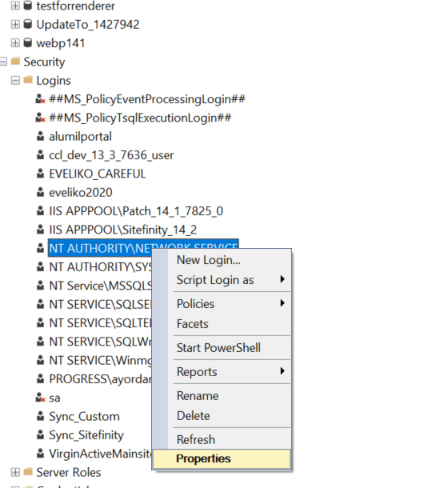Select the webp141 database label

[x=60, y=43]
